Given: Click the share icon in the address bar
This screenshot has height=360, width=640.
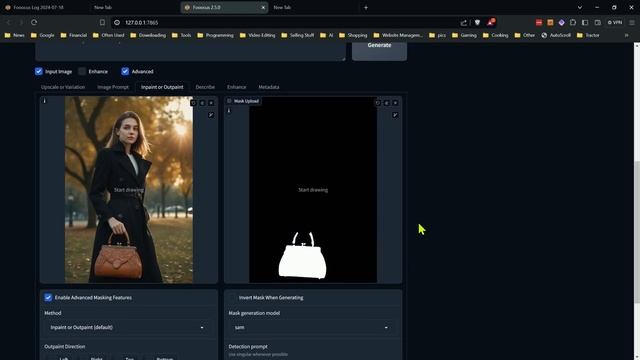Looking at the screenshot, I should click(x=464, y=22).
